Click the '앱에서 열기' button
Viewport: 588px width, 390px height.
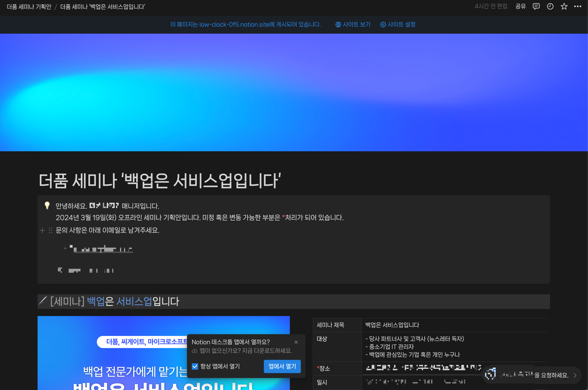(x=282, y=366)
